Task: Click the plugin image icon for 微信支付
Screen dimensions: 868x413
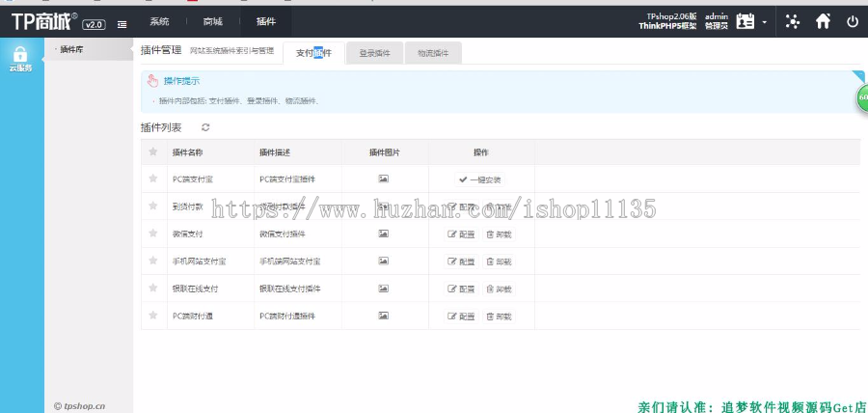Action: pyautogui.click(x=383, y=234)
